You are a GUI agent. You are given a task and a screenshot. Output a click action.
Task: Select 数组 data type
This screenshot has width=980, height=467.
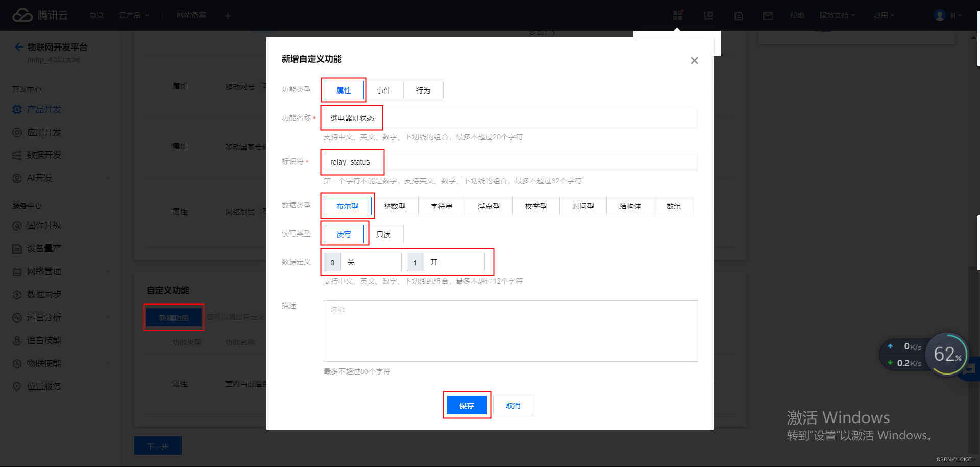[x=674, y=206]
